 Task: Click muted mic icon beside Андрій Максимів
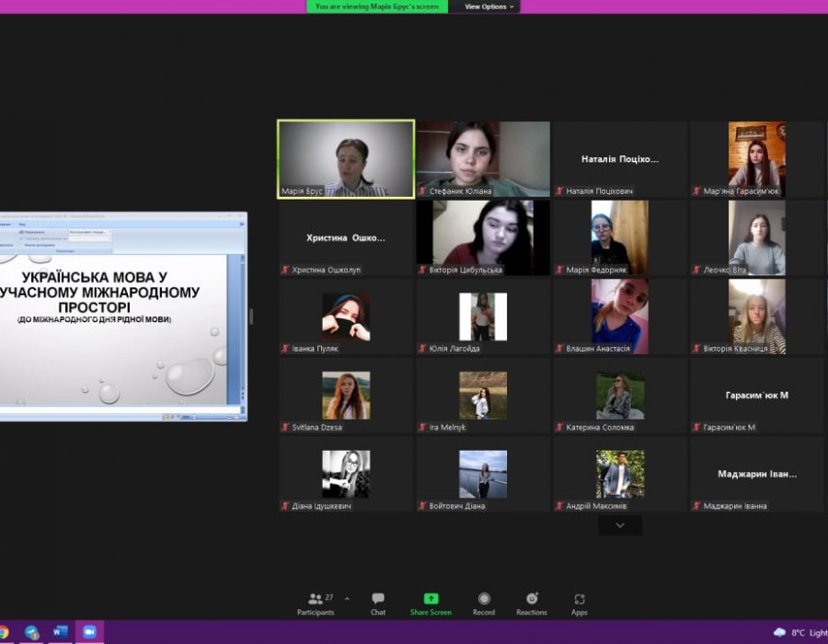point(559,506)
